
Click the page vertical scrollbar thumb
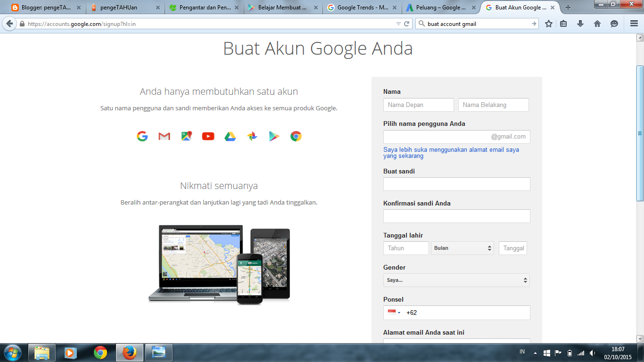tap(640, 133)
